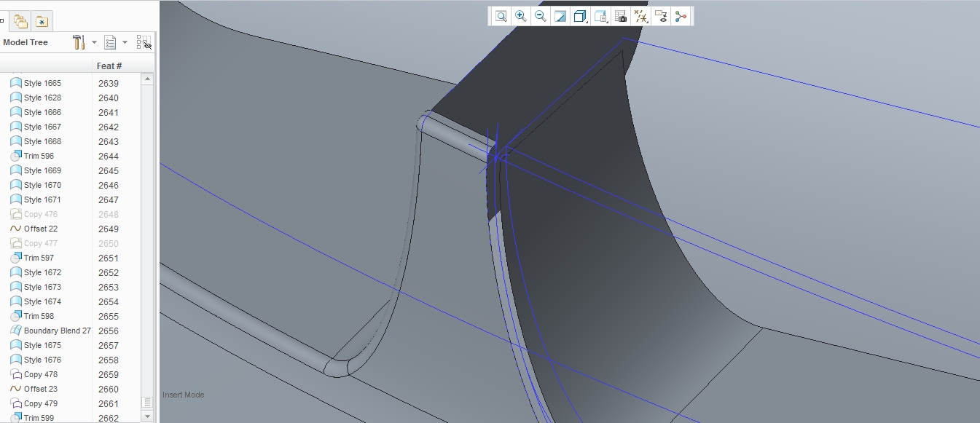This screenshot has width=980, height=423.
Task: Click the Copy 478 feature icon
Action: click(x=16, y=374)
